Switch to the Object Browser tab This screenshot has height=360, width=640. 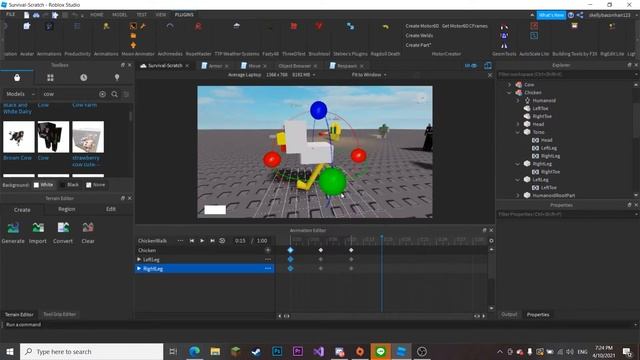(295, 66)
